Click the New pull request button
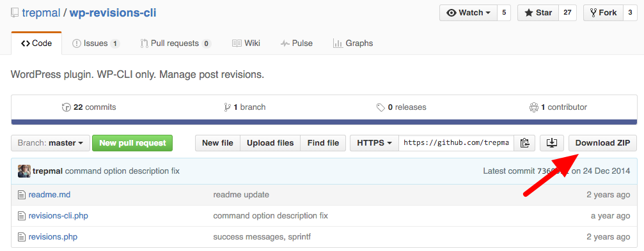The height and width of the screenshot is (251, 644). pos(132,143)
